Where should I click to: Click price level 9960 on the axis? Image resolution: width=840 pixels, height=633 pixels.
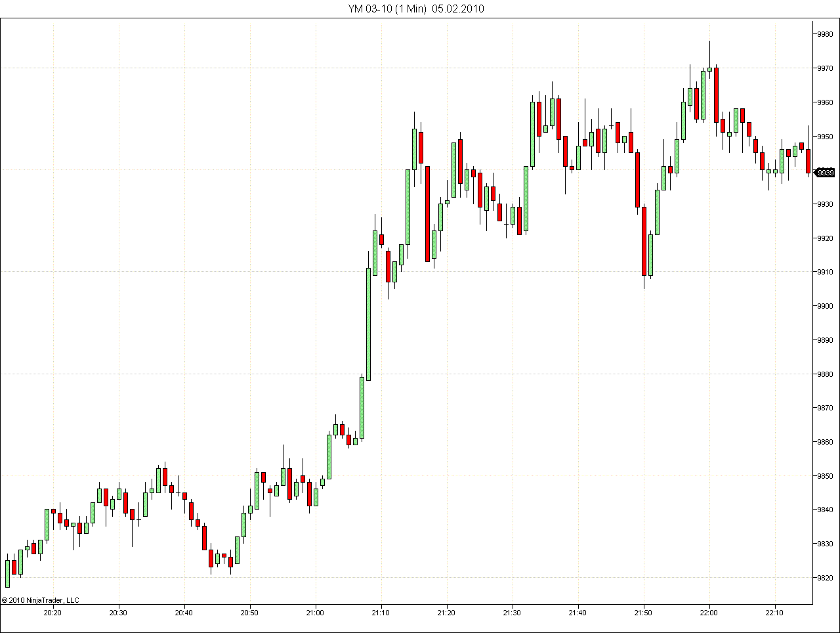click(824, 102)
